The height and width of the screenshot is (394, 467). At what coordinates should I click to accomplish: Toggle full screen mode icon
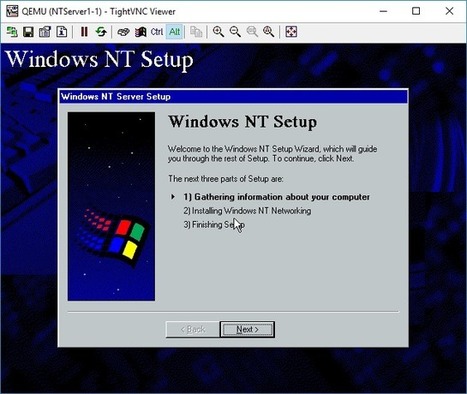291,32
